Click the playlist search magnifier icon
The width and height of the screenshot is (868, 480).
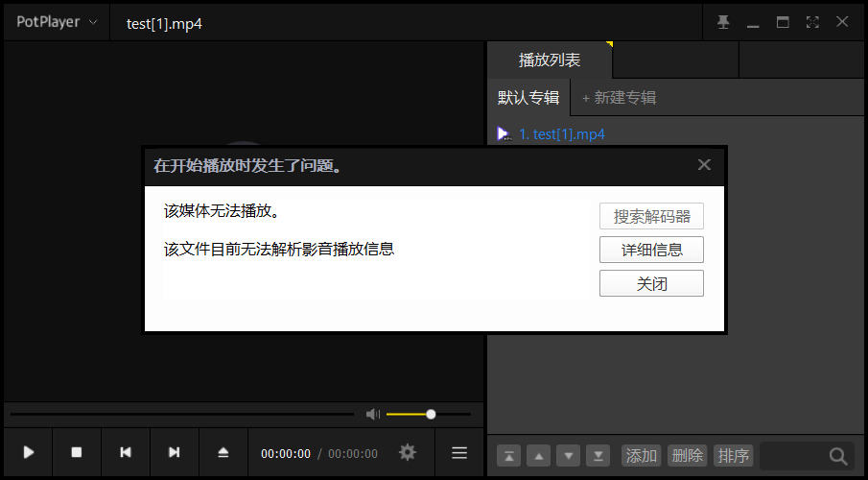pos(837,456)
